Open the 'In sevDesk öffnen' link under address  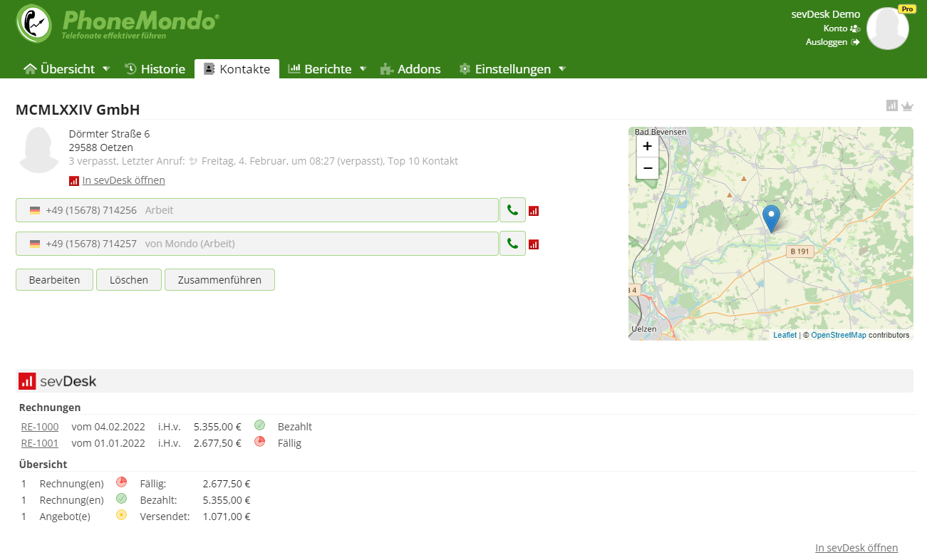point(123,180)
